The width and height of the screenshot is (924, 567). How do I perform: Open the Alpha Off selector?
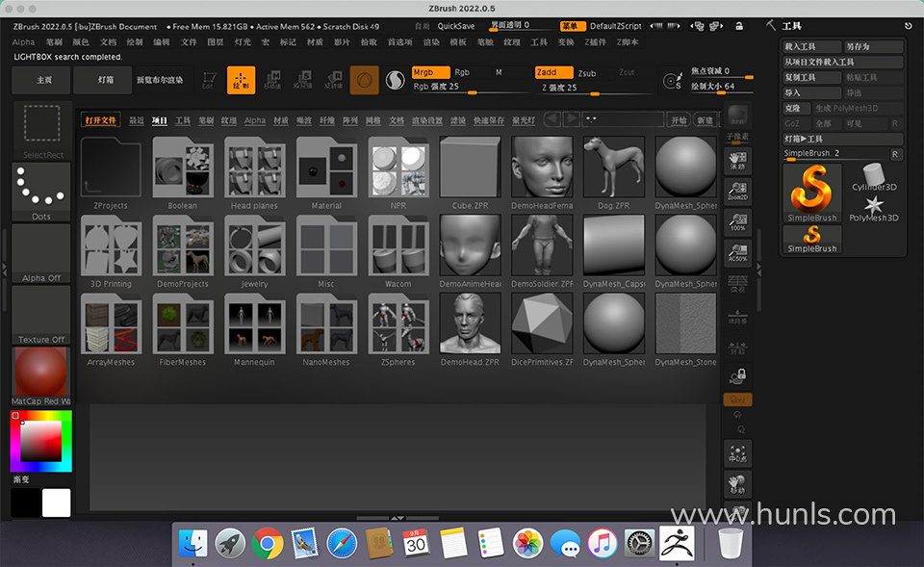pos(41,254)
